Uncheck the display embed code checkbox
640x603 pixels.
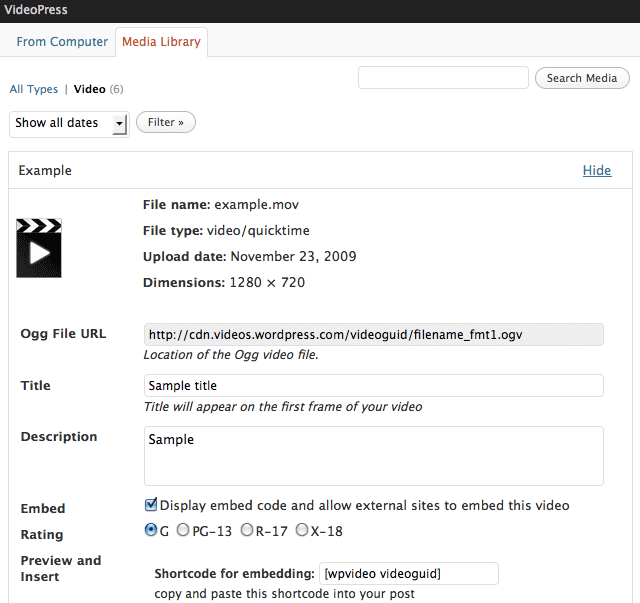tap(151, 505)
